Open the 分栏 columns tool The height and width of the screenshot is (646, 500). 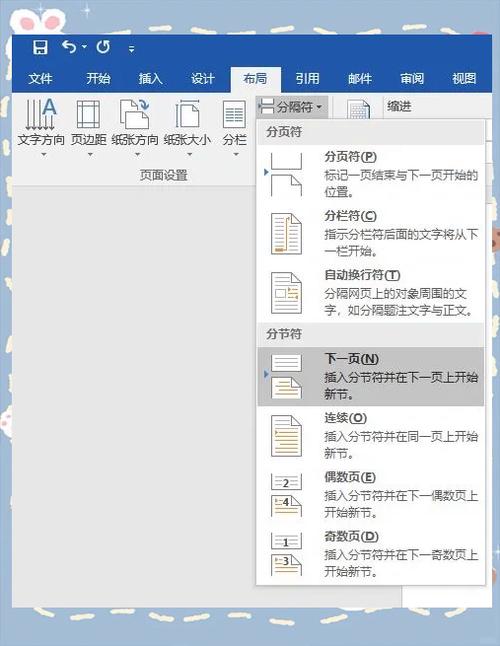click(234, 128)
